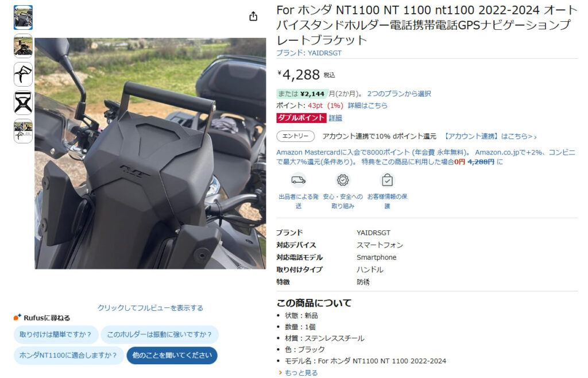588x378 pixels.
Task: Click the share icon above product image
Action: [x=253, y=17]
